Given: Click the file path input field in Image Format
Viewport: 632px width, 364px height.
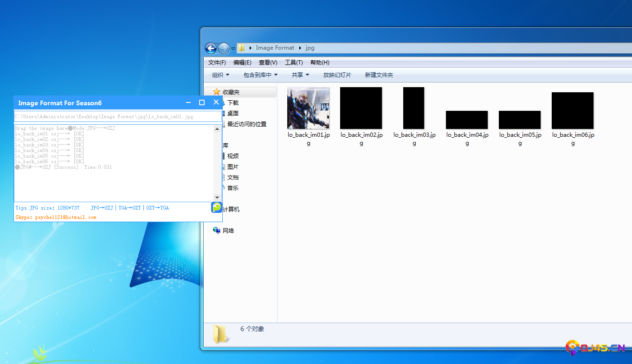Looking at the screenshot, I should coord(118,116).
